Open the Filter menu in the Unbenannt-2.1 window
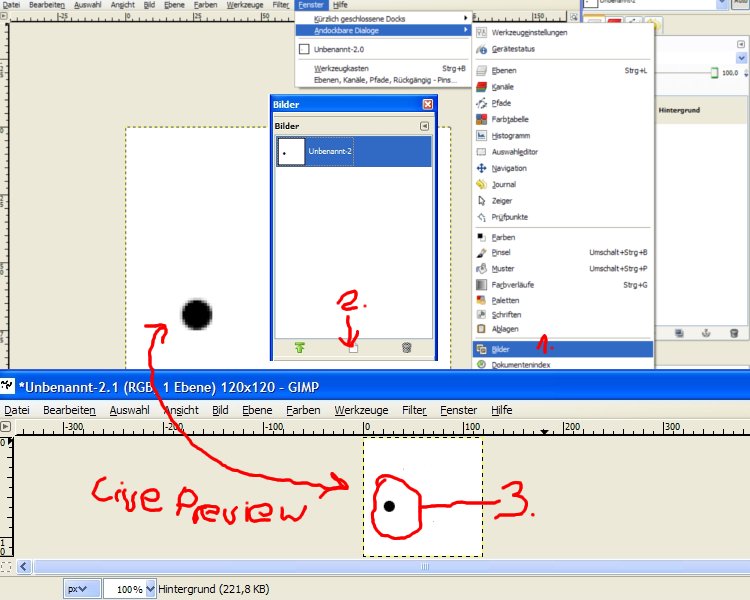The width and height of the screenshot is (750, 600). [414, 410]
